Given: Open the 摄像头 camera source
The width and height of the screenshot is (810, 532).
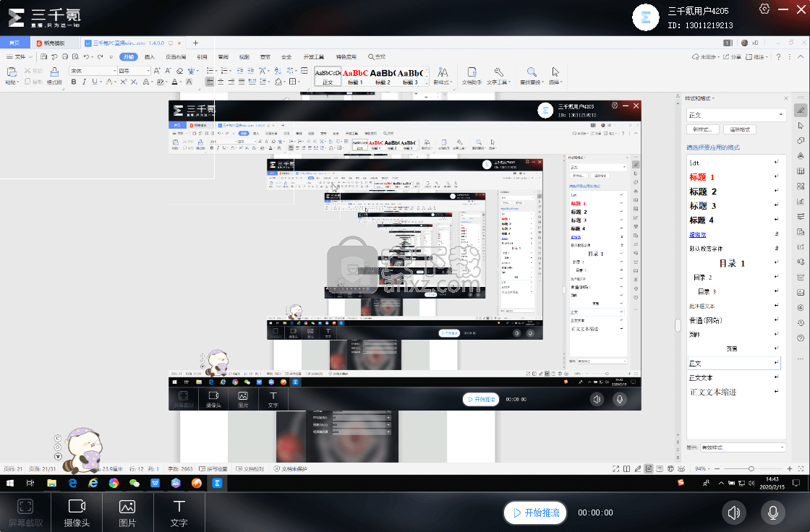Looking at the screenshot, I should pyautogui.click(x=77, y=512).
